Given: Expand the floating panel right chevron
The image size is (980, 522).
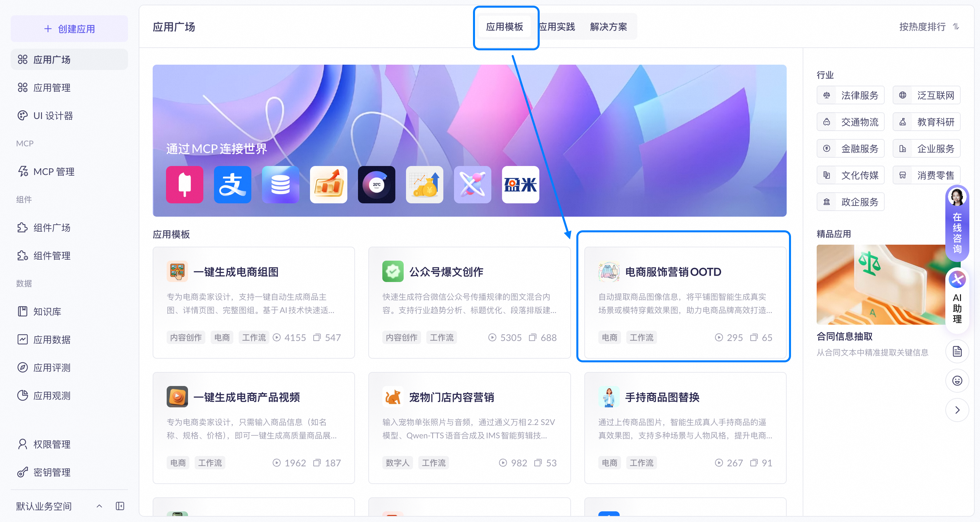Looking at the screenshot, I should [957, 410].
